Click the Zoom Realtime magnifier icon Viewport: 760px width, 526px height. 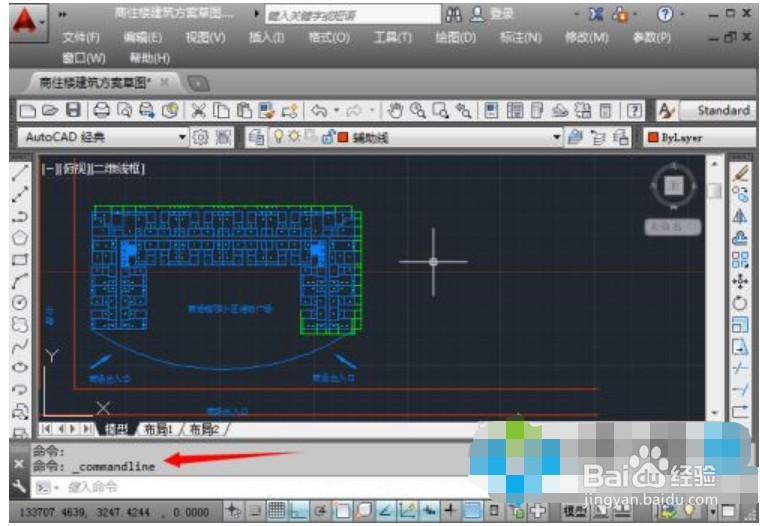point(417,111)
